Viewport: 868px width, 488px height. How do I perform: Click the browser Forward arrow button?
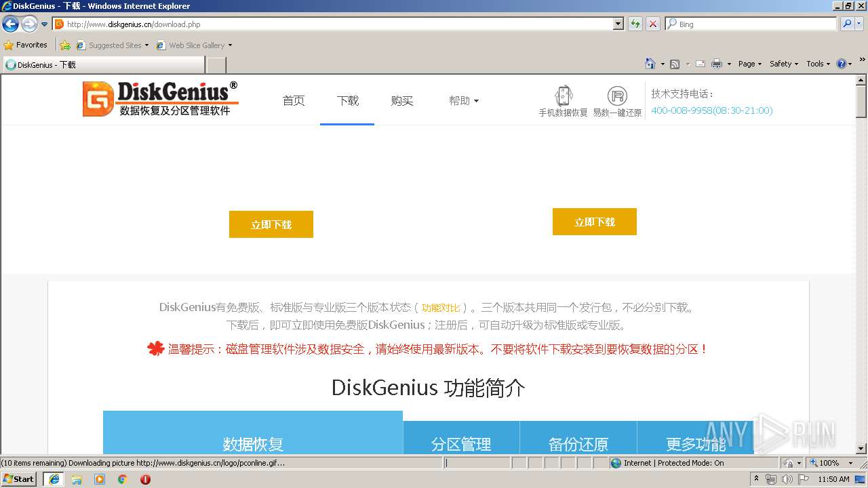click(29, 24)
